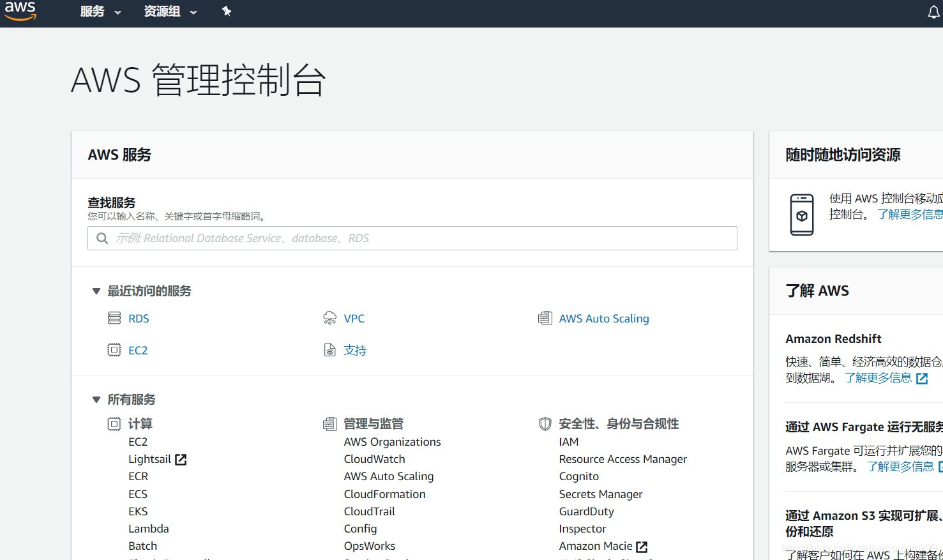
Task: Open Secrets Manager link
Action: click(x=601, y=494)
